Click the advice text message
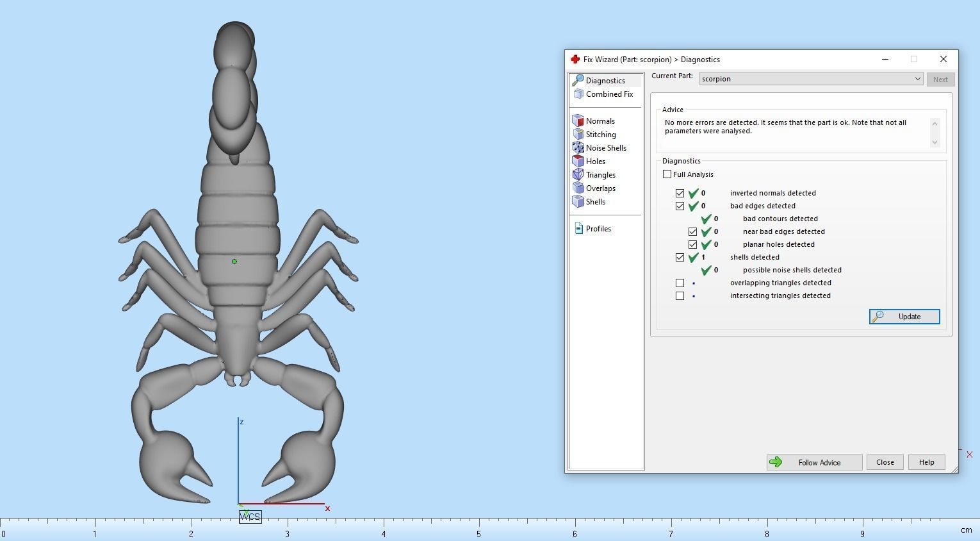The width and height of the screenshot is (980, 541). [x=785, y=126]
